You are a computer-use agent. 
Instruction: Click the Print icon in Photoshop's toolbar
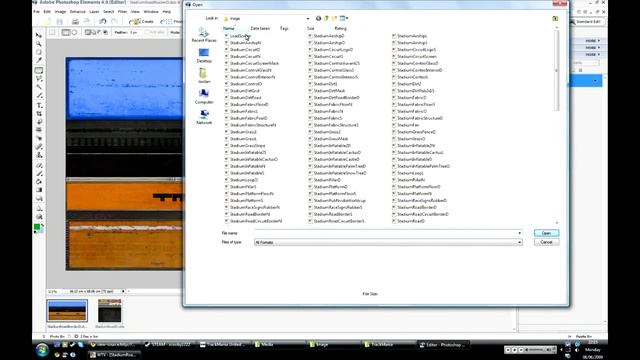[75, 21]
